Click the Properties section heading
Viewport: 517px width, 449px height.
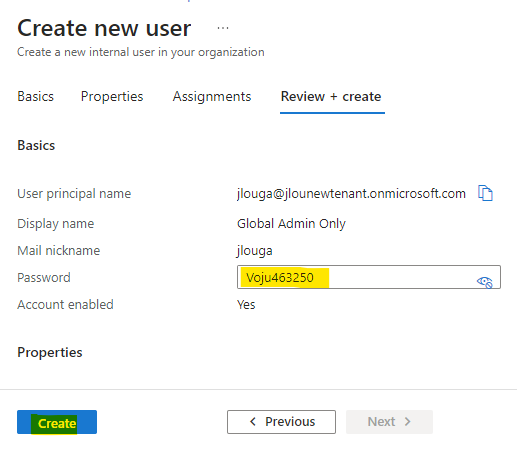[x=50, y=352]
